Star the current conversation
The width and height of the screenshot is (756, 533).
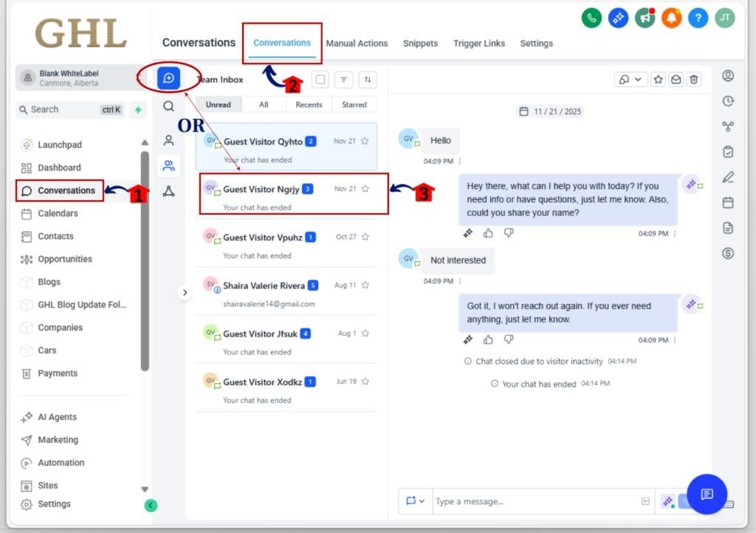pos(658,79)
